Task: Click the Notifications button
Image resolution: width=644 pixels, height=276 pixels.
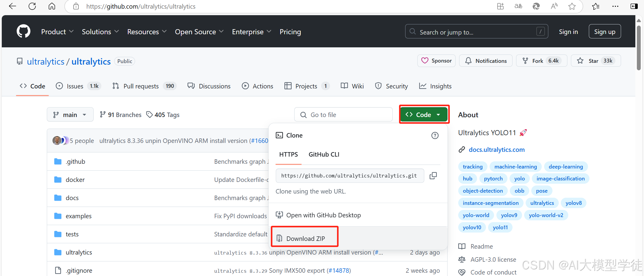Action: pyautogui.click(x=486, y=61)
